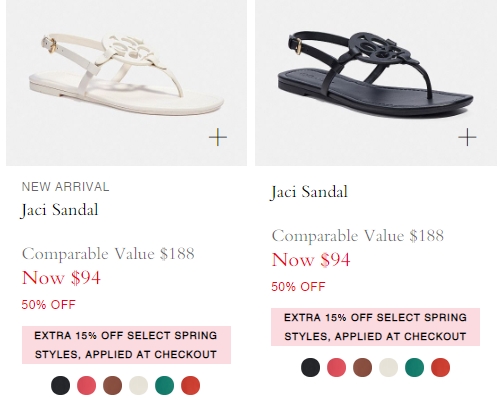Open the white Jaci Sandal product image

click(126, 83)
